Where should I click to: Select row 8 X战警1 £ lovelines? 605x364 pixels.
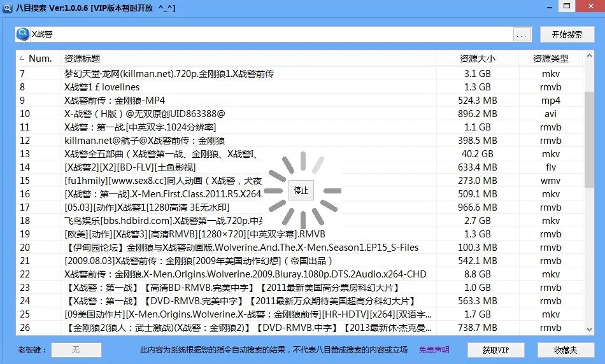click(299, 87)
